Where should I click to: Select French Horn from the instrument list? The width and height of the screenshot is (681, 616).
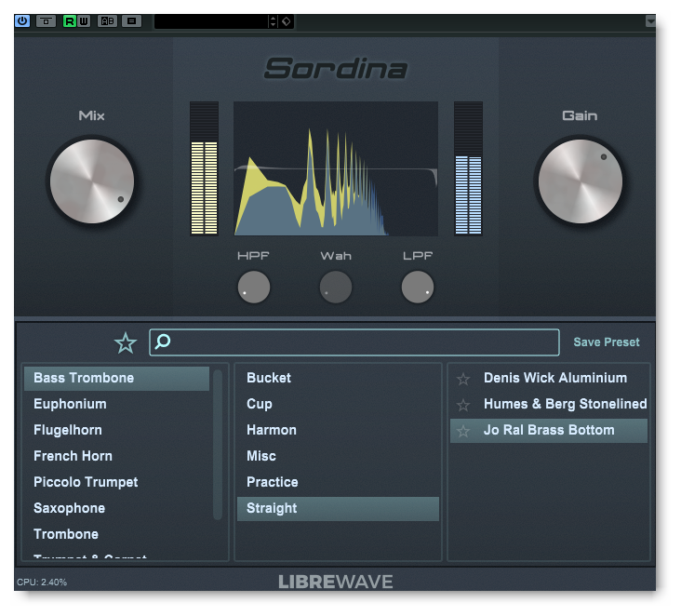pyautogui.click(x=116, y=456)
